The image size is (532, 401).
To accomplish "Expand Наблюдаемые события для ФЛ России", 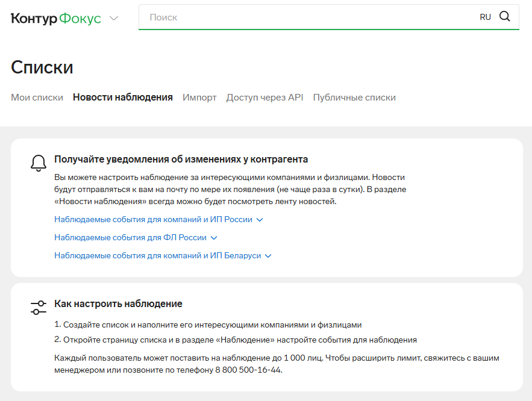I will coord(136,237).
